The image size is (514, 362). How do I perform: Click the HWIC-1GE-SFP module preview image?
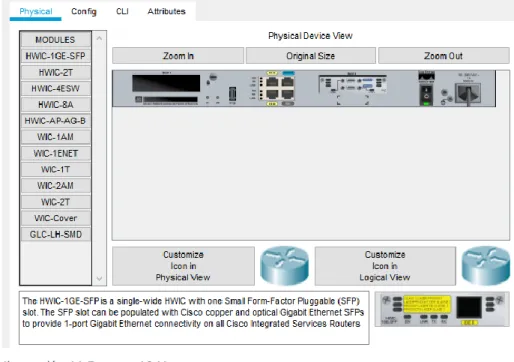[442, 309]
